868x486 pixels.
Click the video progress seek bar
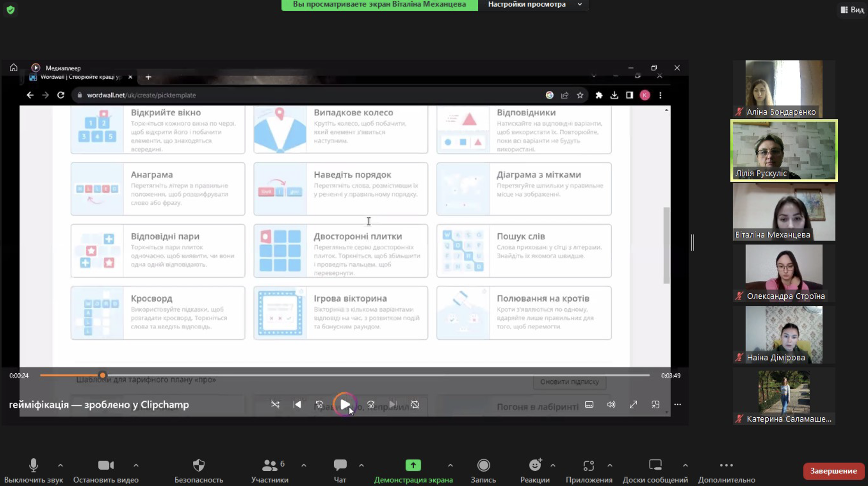336,375
